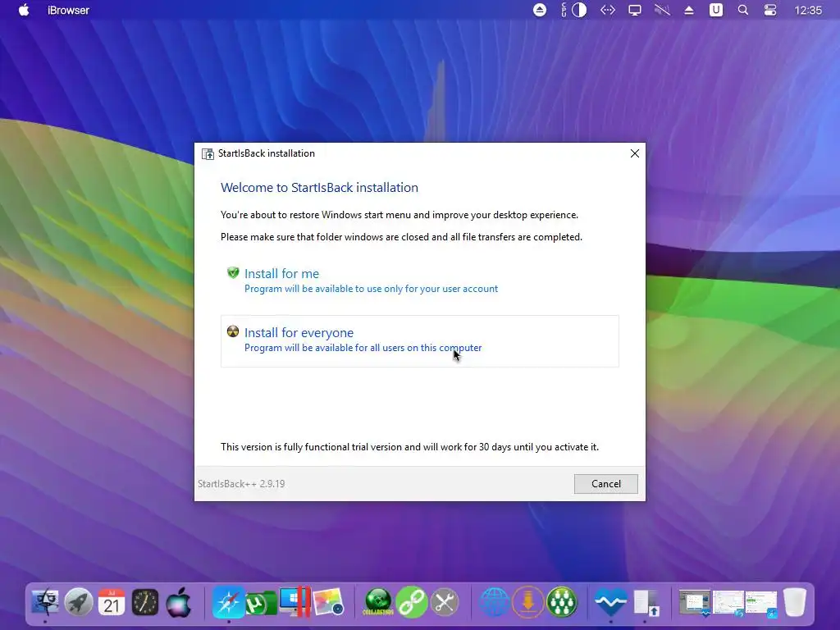Open Spotlight search magnifier
Screen dimensions: 840x630
click(743, 10)
